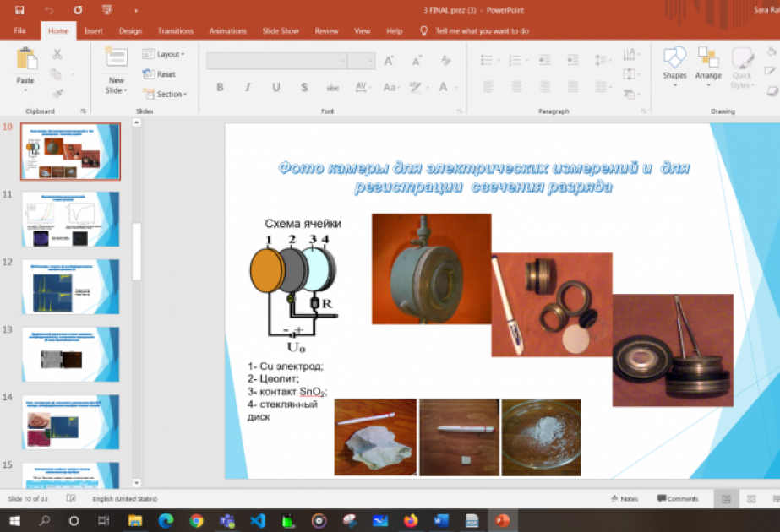Open Text Direction dropdown
This screenshot has height=532, width=780.
630,54
